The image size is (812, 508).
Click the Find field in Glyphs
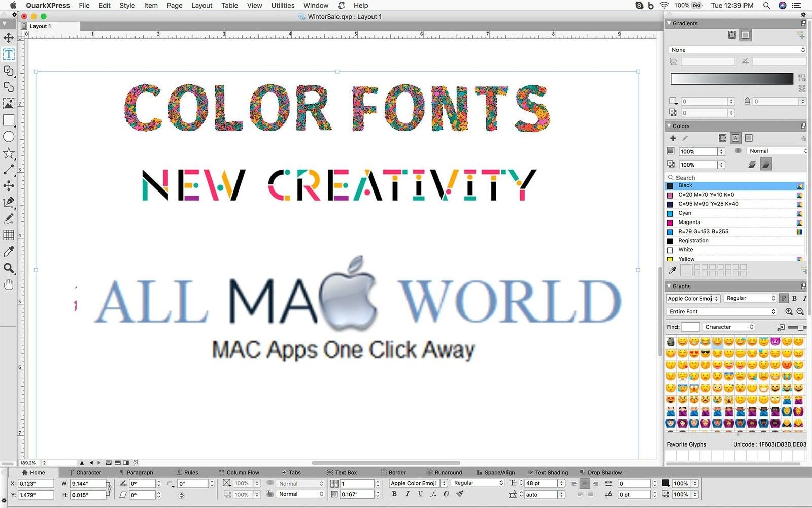[x=690, y=327]
